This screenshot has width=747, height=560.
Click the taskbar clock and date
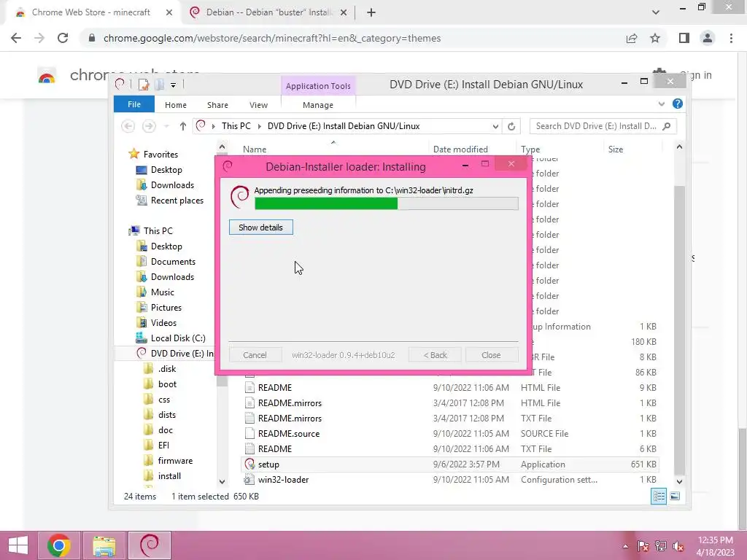click(715, 546)
